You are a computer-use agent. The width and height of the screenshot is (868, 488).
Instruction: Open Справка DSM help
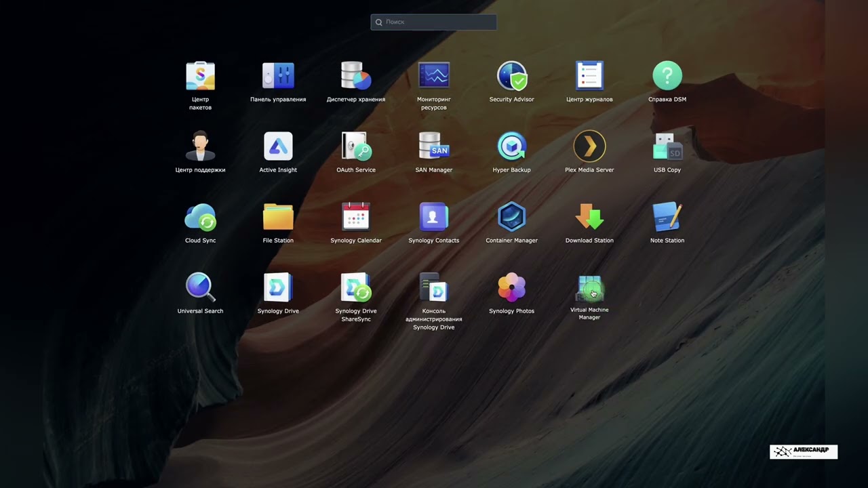(x=667, y=76)
